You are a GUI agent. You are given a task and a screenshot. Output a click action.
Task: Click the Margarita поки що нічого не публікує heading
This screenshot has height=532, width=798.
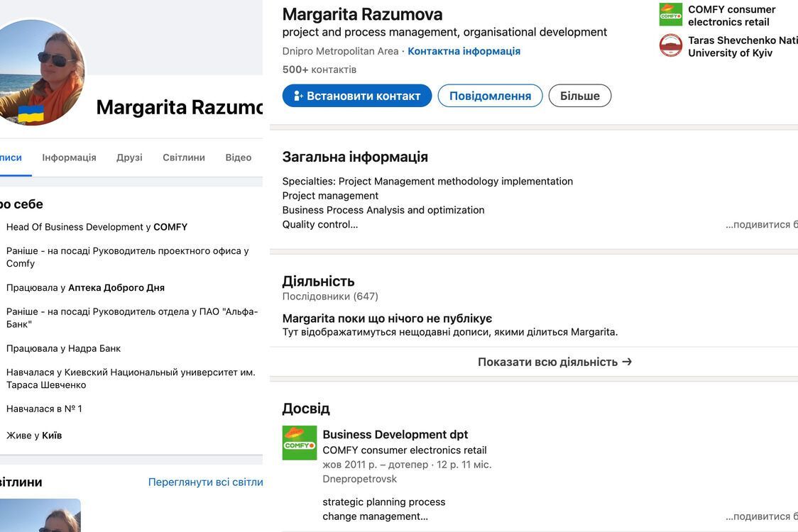[388, 318]
